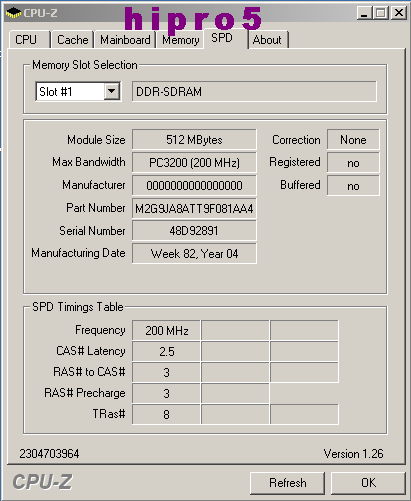
Task: Click the Correction value None
Action: (353, 139)
